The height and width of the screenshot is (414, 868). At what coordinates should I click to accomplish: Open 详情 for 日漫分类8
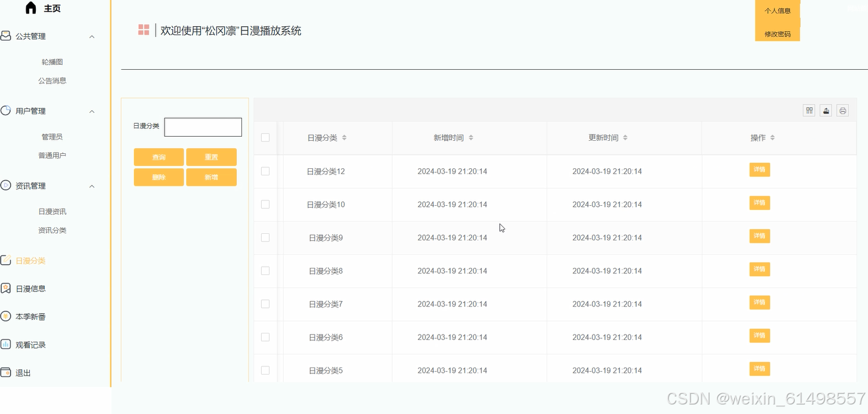[759, 270]
